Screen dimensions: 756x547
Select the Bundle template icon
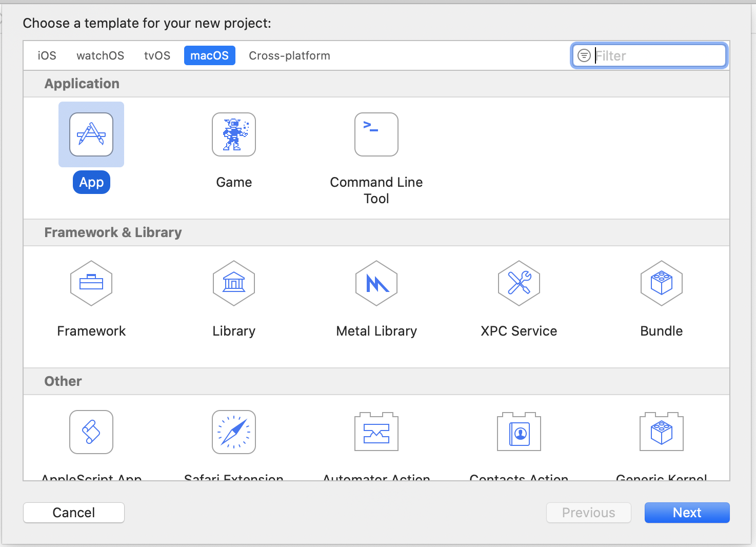click(662, 283)
